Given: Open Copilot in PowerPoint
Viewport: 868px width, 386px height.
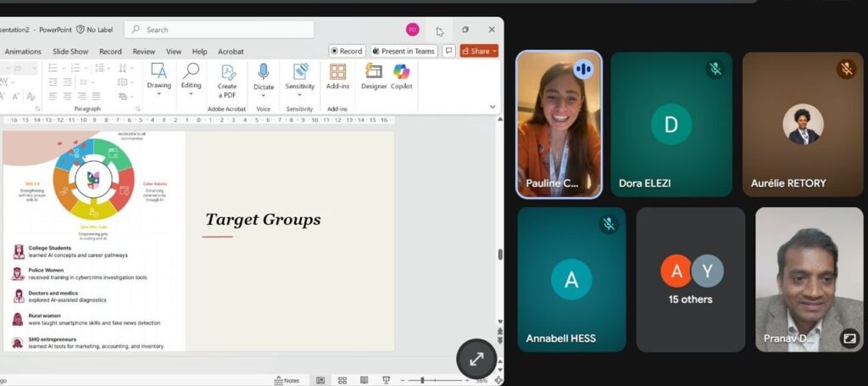Looking at the screenshot, I should pos(401,77).
